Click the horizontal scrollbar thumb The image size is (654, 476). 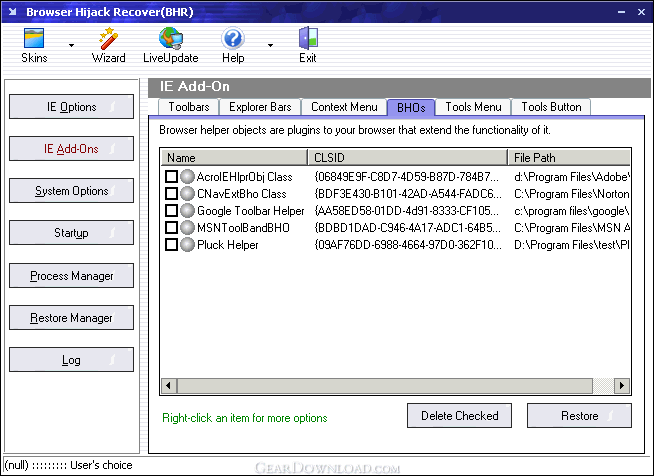click(x=385, y=385)
